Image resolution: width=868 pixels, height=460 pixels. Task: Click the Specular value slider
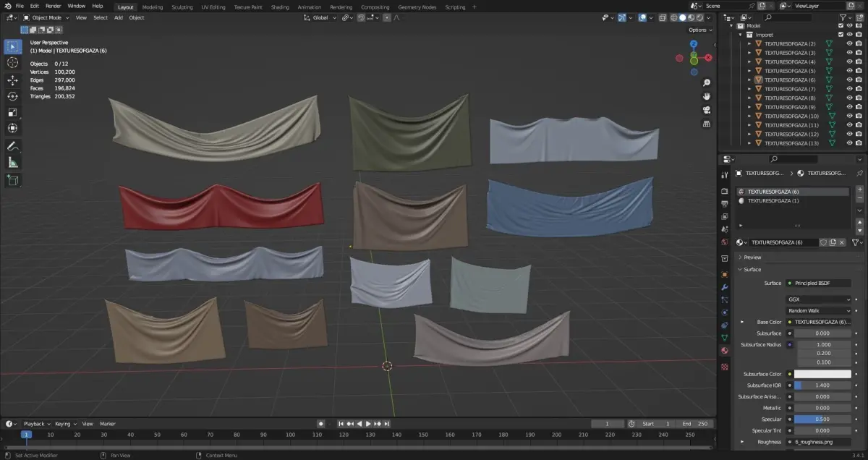(x=822, y=419)
